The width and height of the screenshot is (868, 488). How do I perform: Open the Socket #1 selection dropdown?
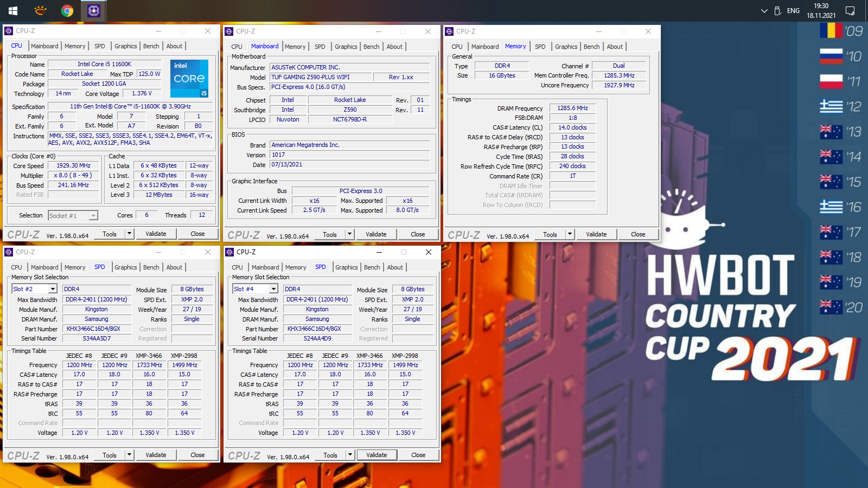(x=93, y=216)
